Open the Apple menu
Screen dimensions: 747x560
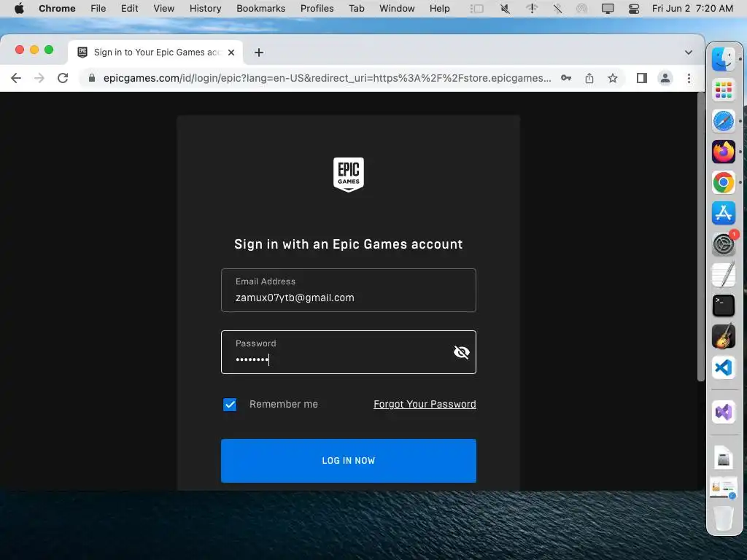pos(19,9)
